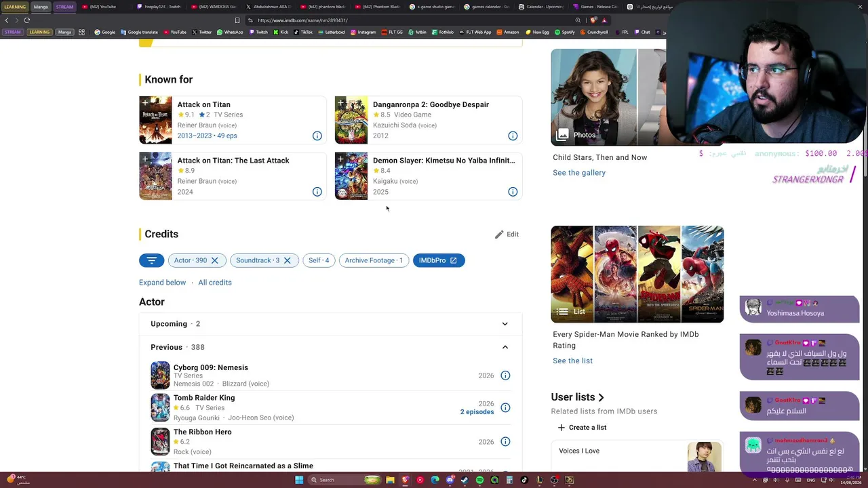Open Spotify from the taskbar

(x=479, y=480)
